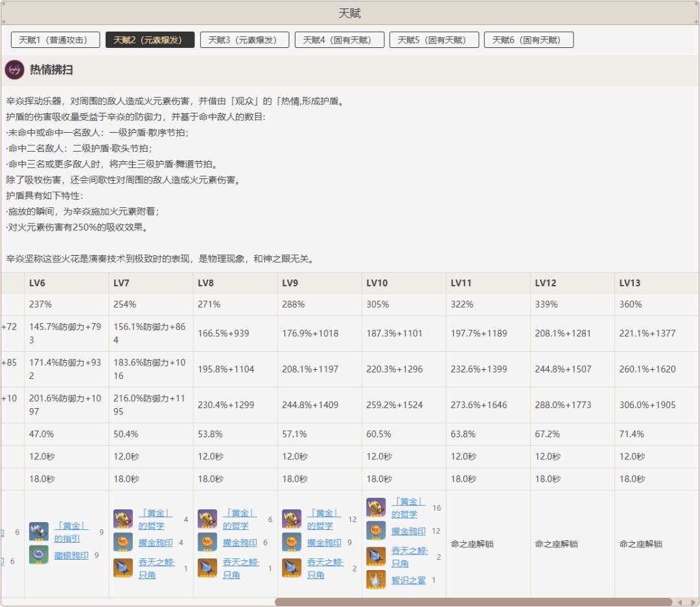Click the 166.5%+939 cell
The height and width of the screenshot is (607, 700).
tap(235, 334)
